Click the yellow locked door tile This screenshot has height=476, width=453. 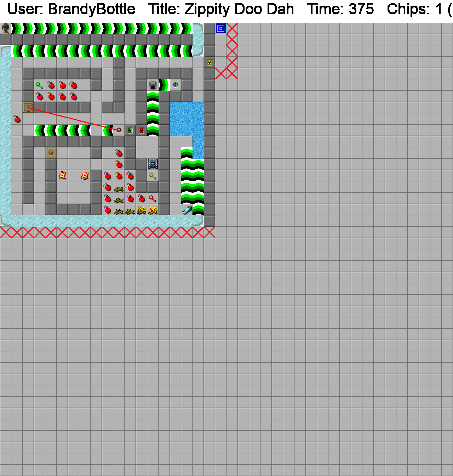pyautogui.click(x=210, y=62)
